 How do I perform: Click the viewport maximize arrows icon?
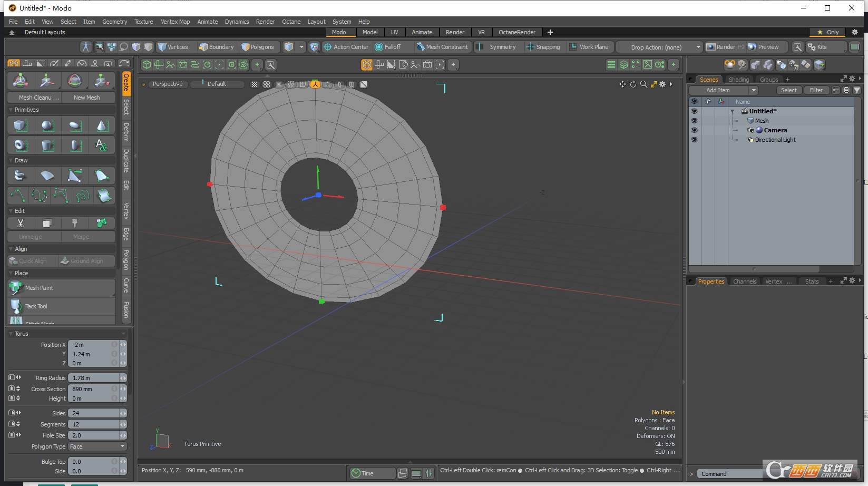click(654, 84)
